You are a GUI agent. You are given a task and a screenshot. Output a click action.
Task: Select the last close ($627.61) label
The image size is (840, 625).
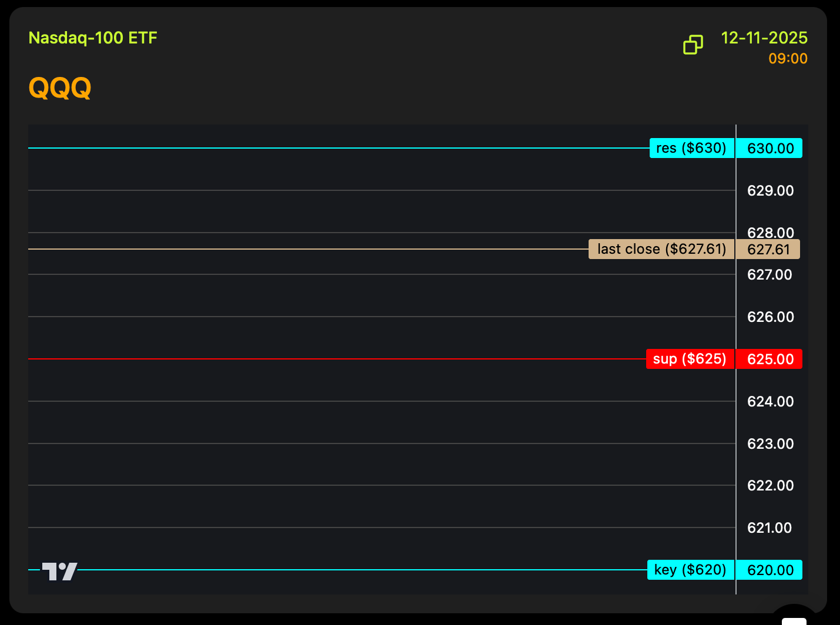point(661,249)
